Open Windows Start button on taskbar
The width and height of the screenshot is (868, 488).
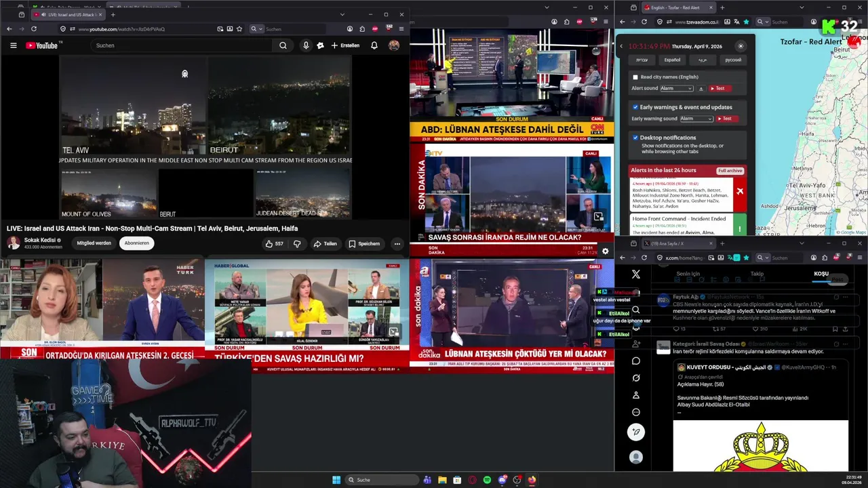336,480
